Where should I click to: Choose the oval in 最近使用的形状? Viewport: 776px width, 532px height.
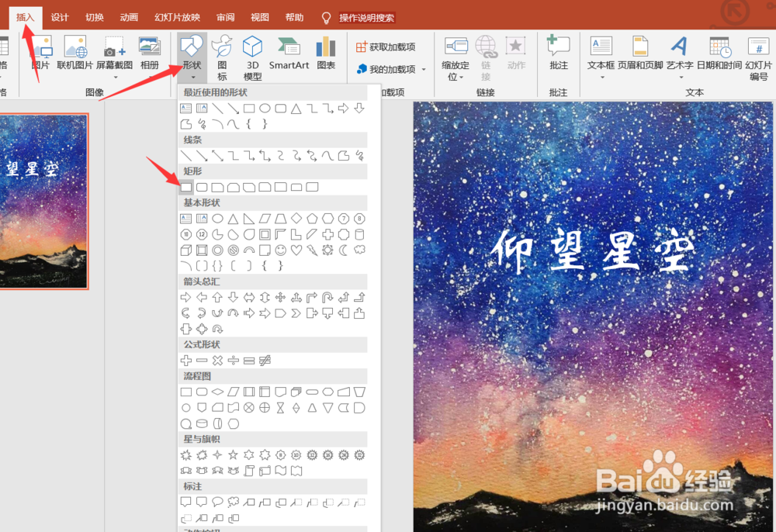click(x=265, y=109)
